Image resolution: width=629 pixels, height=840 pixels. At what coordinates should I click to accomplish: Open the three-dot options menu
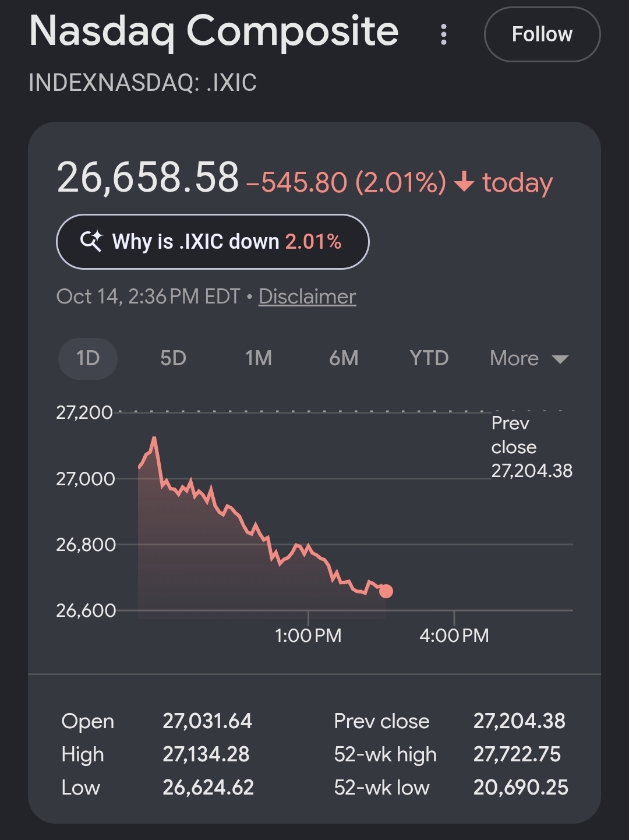pos(444,34)
